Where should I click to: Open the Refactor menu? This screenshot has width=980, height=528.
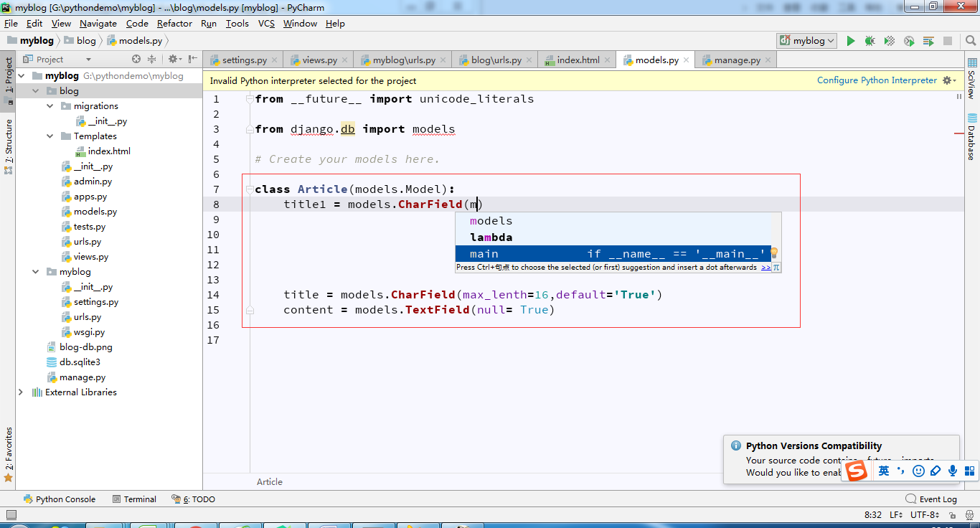point(174,24)
